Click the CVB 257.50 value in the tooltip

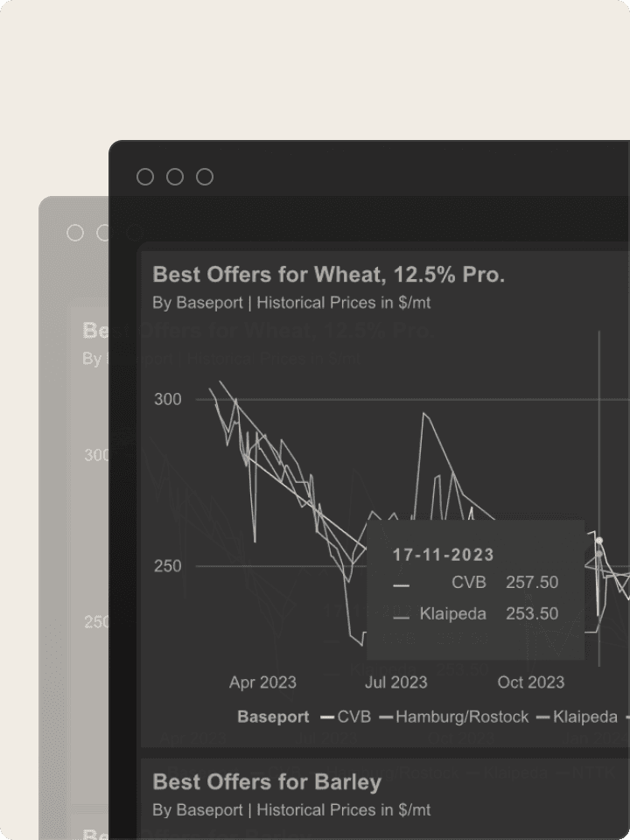[x=532, y=583]
